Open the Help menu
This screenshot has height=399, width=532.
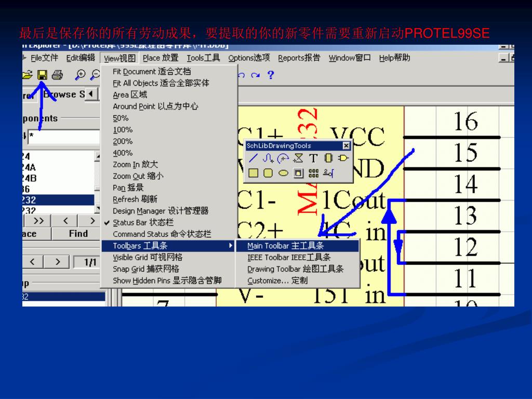pos(394,58)
